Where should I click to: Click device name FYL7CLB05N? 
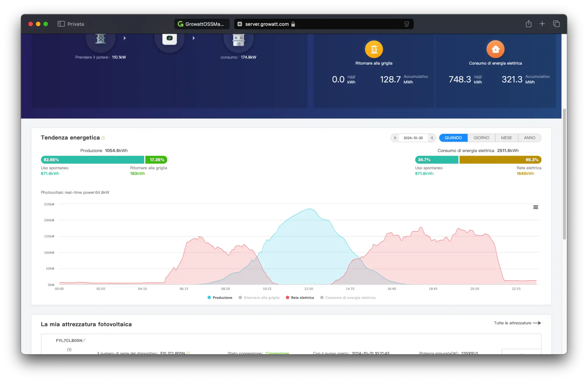point(69,340)
